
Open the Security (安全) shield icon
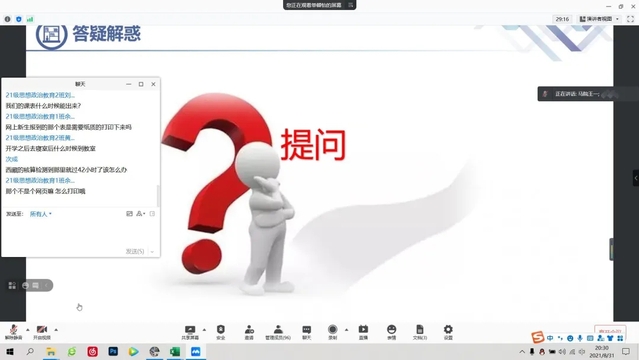click(x=220, y=332)
